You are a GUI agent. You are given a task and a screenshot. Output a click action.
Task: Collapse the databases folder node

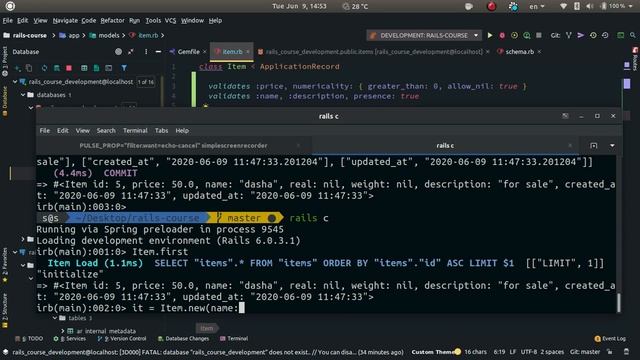[x=23, y=95]
